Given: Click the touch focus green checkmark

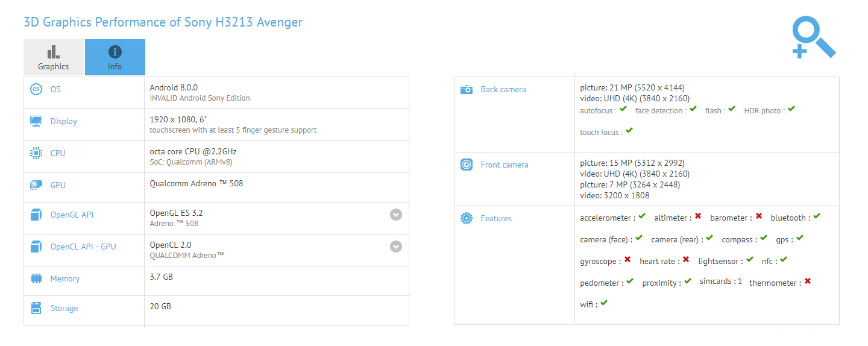Looking at the screenshot, I should pos(629,130).
